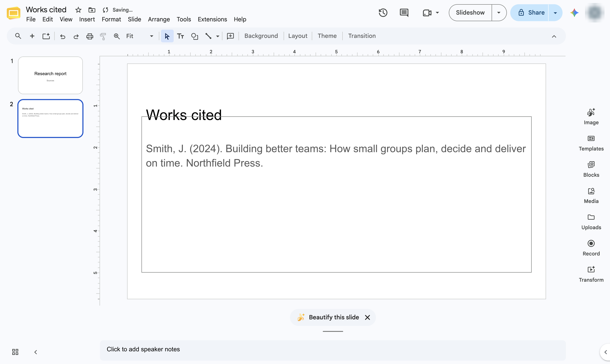The image size is (610, 364).
Task: Undo the last action
Action: [63, 36]
